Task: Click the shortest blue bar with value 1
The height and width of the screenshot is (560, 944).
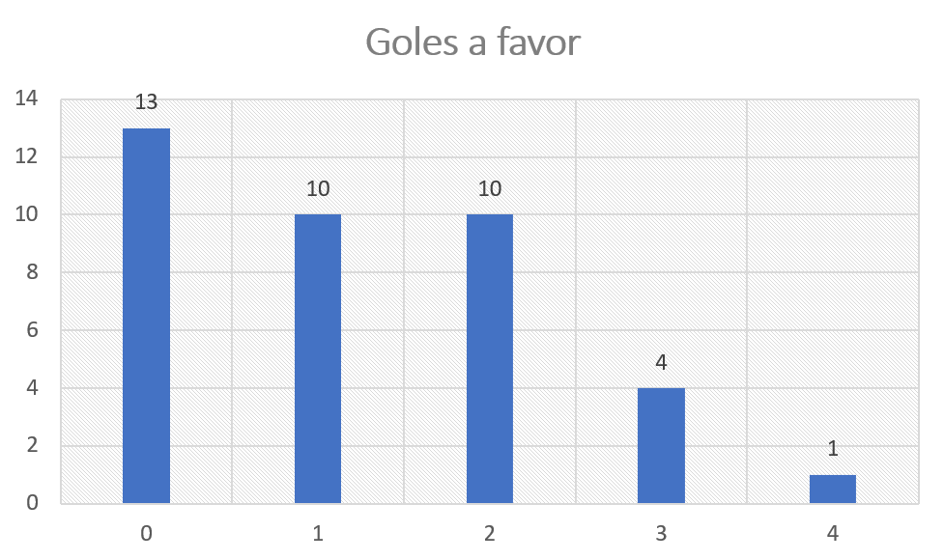Action: pos(833,489)
